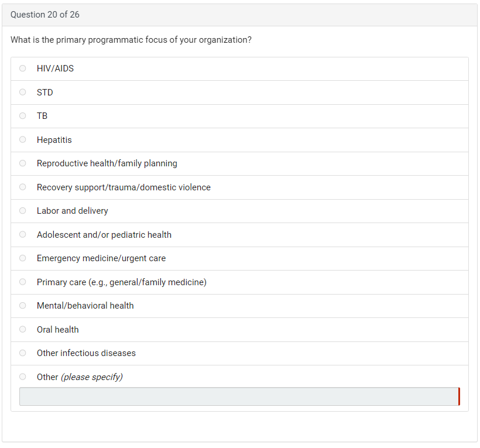Click the Question 20 of 26 header
Image resolution: width=480 pixels, height=448 pixels.
click(x=45, y=15)
